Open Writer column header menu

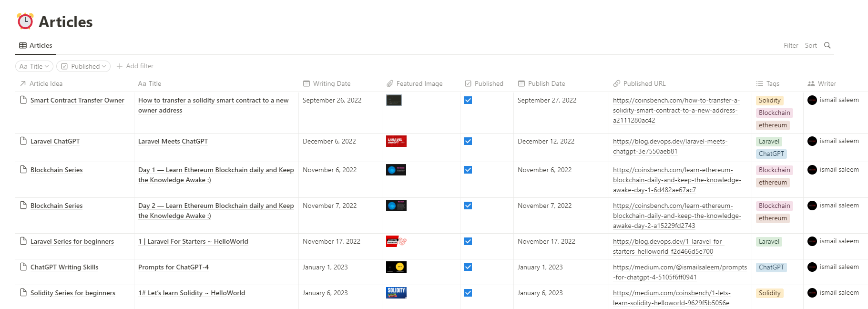(x=822, y=83)
